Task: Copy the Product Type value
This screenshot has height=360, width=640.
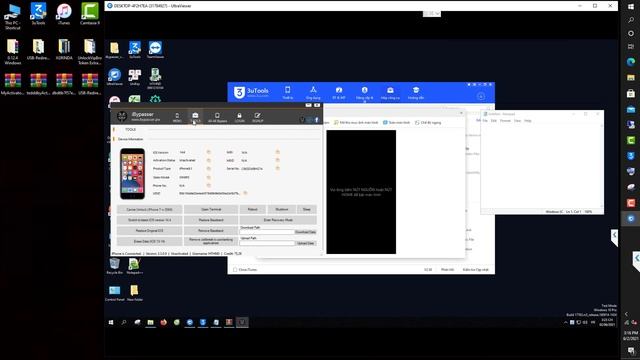Action: point(209,169)
